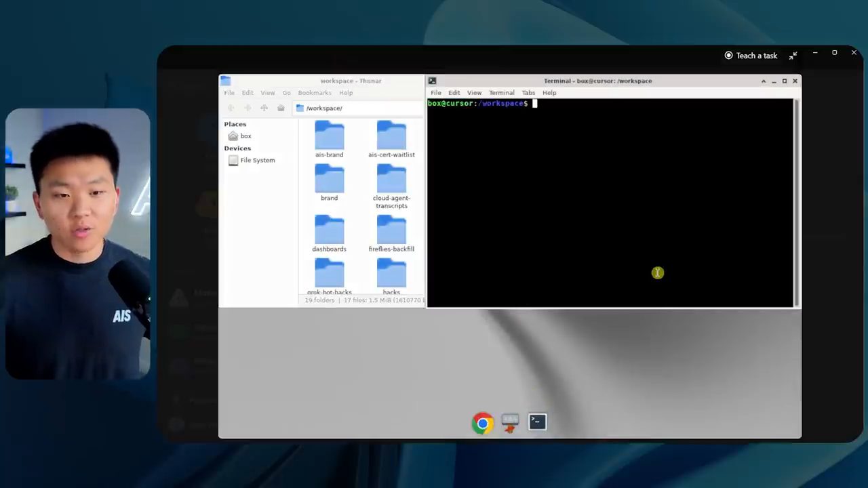The height and width of the screenshot is (488, 868).
Task: Open Thunar Edit menu
Action: click(x=248, y=93)
